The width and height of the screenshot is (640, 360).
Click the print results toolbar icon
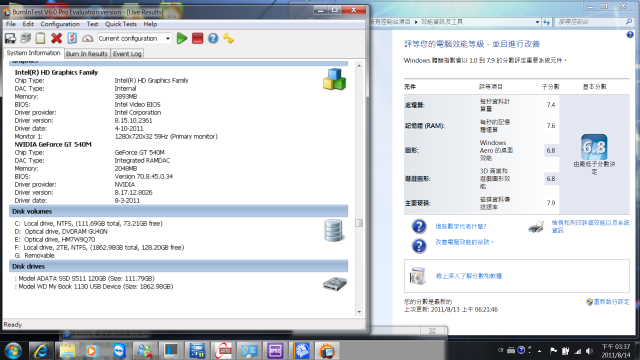tap(26, 38)
